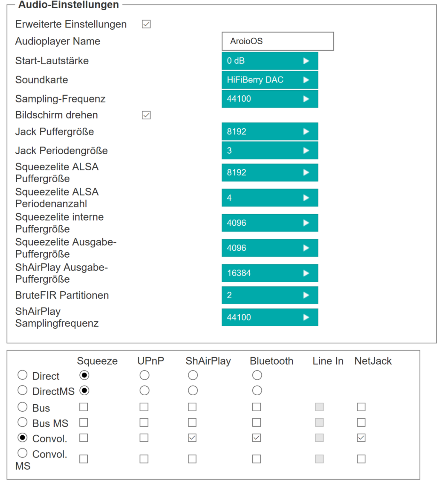Choose UPnP radio in the Direct row

pyautogui.click(x=144, y=375)
